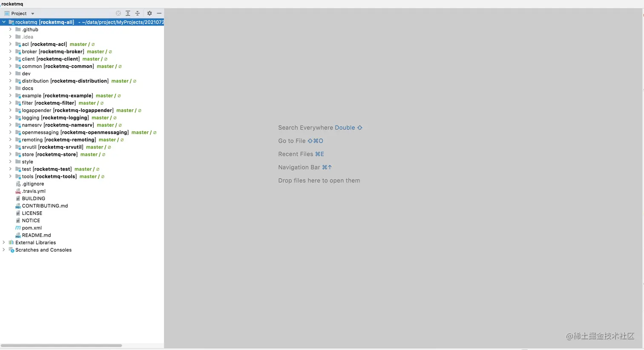
Task: Expand the acl module
Action: point(10,44)
